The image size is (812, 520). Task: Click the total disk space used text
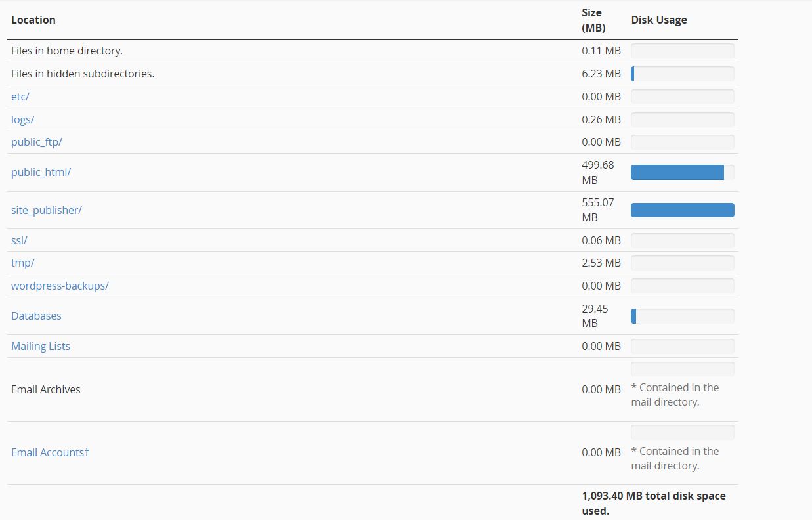coord(653,503)
